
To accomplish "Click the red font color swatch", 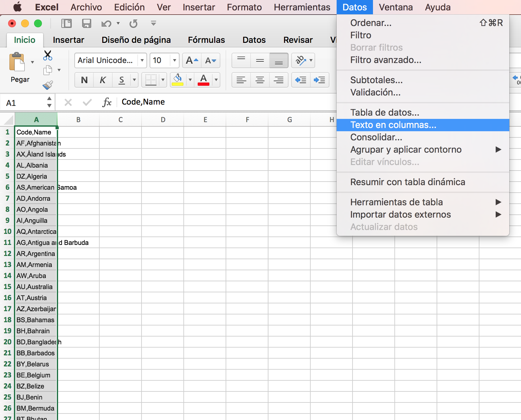I will coord(204,84).
